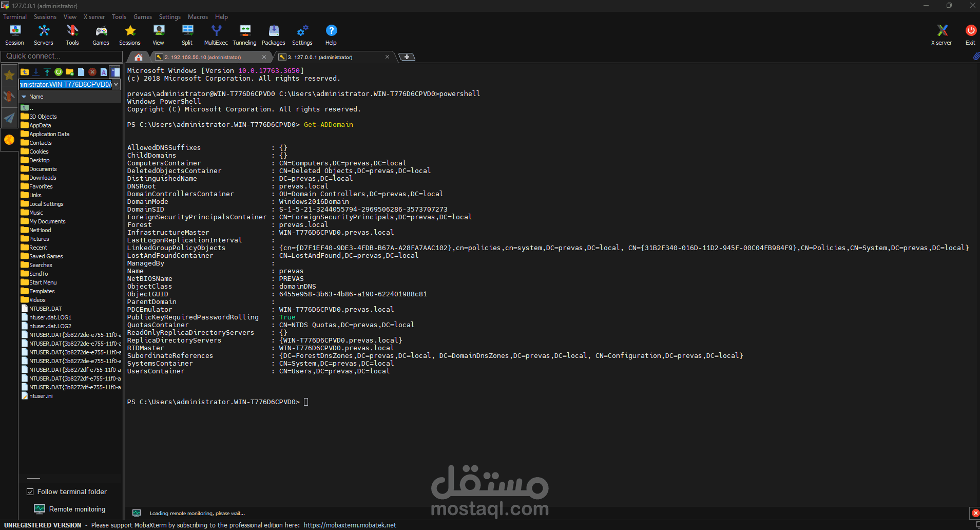980x530 pixels.
Task: Open the Packages toolbar icon
Action: pyautogui.click(x=274, y=35)
